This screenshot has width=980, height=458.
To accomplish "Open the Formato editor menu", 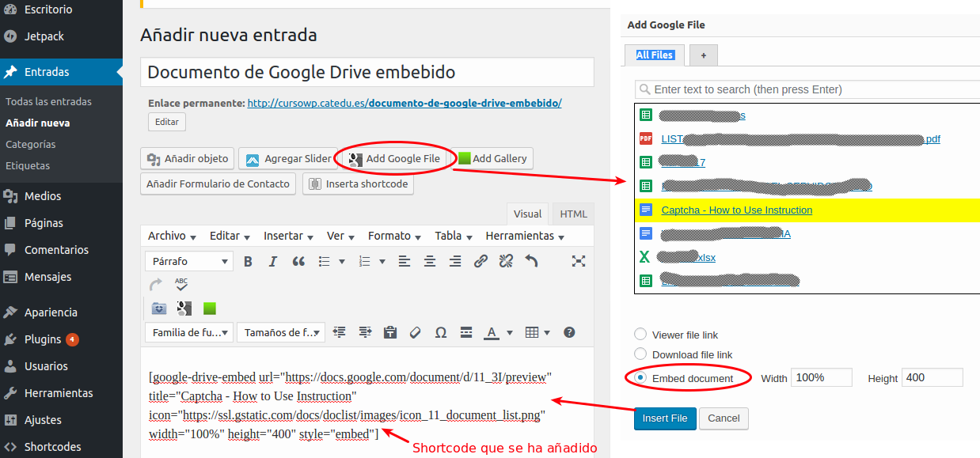I will pos(394,236).
